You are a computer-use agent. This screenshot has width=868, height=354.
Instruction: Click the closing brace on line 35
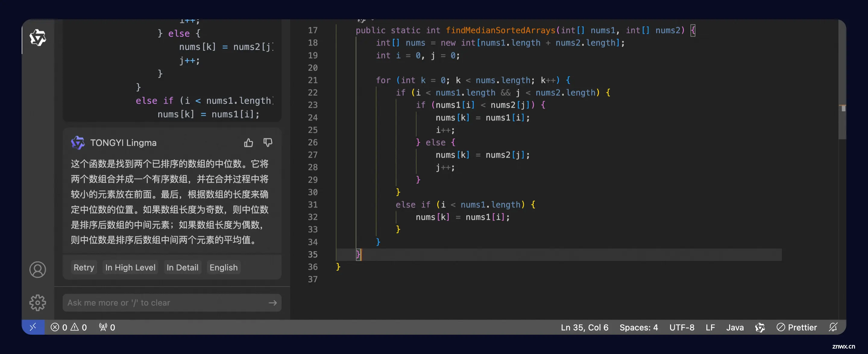pyautogui.click(x=358, y=254)
